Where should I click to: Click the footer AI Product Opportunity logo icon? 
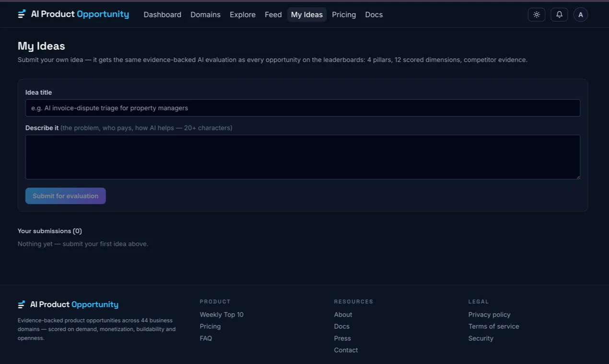pyautogui.click(x=21, y=305)
